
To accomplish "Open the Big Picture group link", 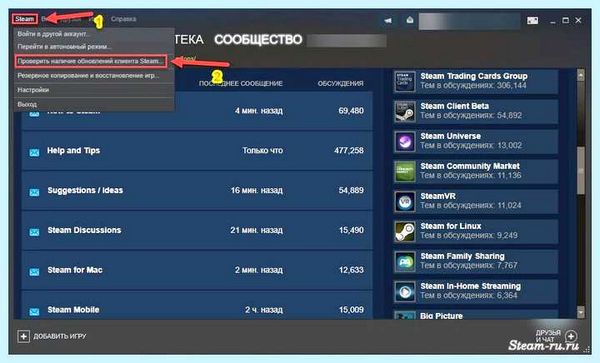I will [x=441, y=316].
